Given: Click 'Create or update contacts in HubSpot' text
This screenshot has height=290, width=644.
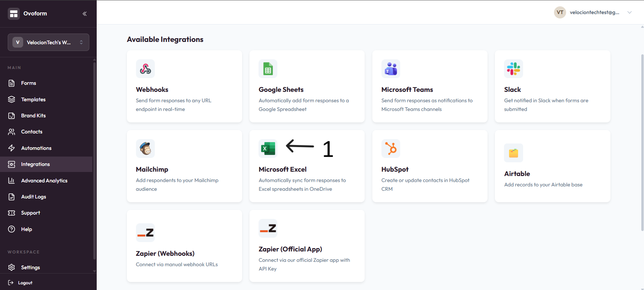Looking at the screenshot, I should pyautogui.click(x=425, y=185).
